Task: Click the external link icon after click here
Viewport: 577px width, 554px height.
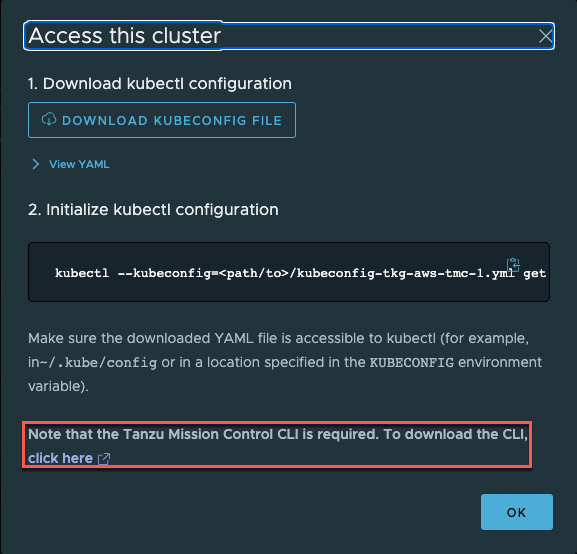Action: pyautogui.click(x=104, y=459)
